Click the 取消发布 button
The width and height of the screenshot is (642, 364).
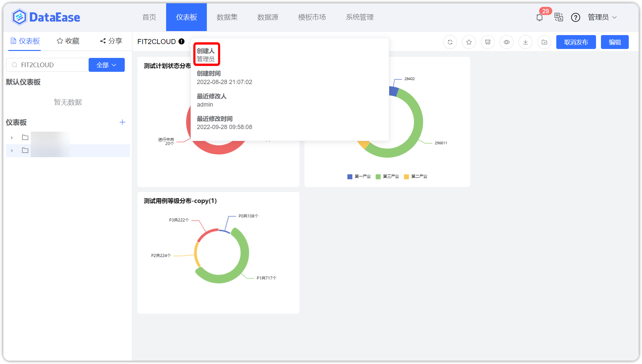(x=576, y=42)
